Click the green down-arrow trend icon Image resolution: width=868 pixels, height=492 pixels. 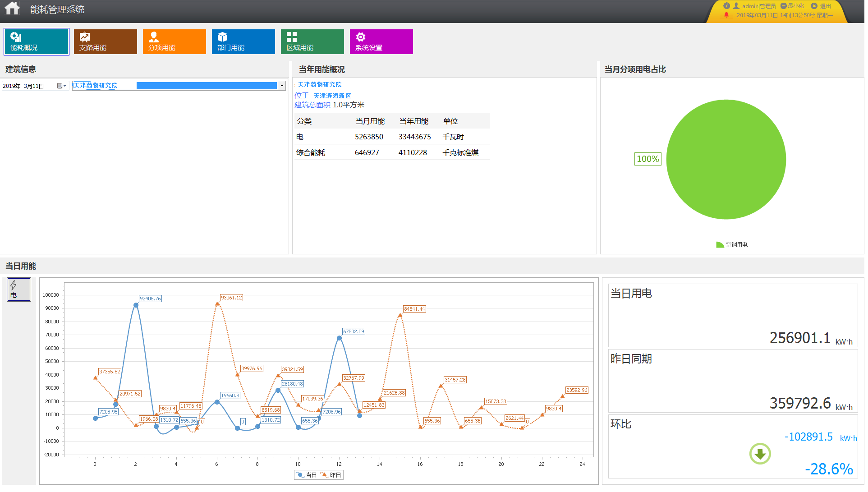pos(760,454)
